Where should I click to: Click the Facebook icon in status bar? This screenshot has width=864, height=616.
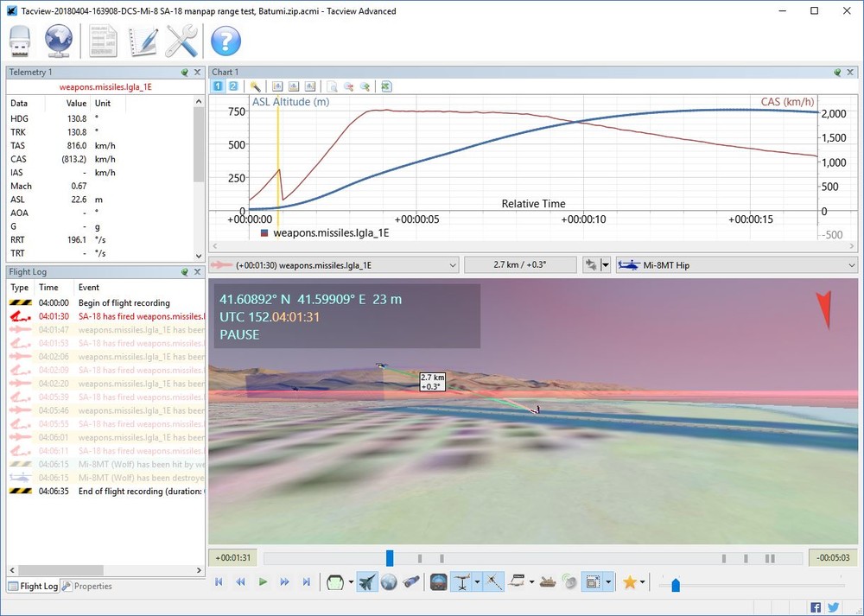[816, 606]
